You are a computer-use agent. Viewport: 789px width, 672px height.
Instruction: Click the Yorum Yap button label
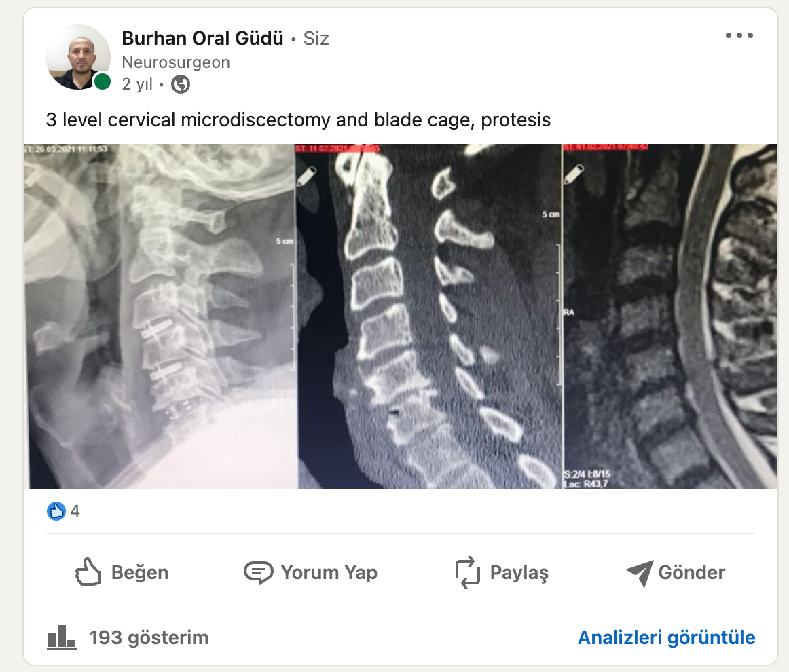point(329,572)
